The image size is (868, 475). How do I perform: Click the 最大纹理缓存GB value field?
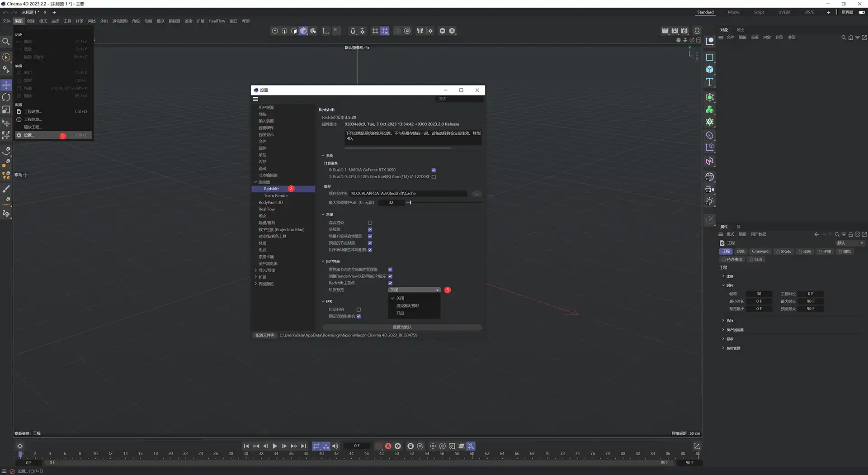tap(392, 203)
